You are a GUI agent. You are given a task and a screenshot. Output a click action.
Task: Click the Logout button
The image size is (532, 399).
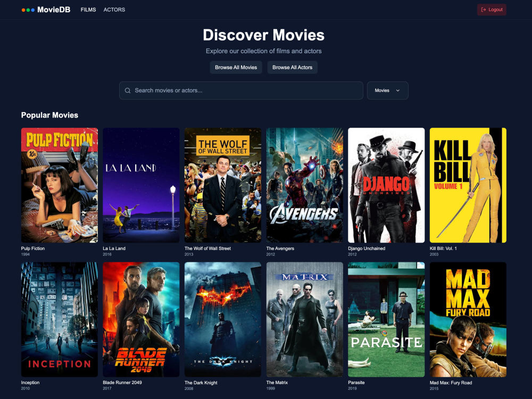pyautogui.click(x=492, y=10)
